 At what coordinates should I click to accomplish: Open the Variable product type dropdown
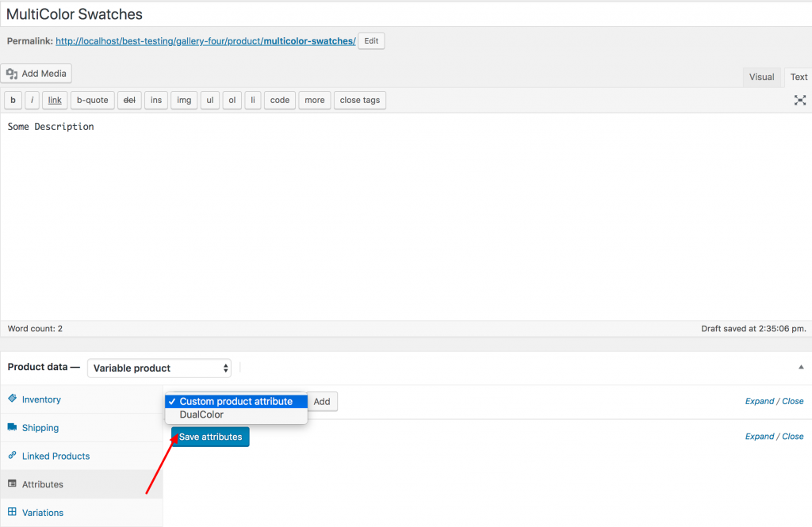pos(159,368)
